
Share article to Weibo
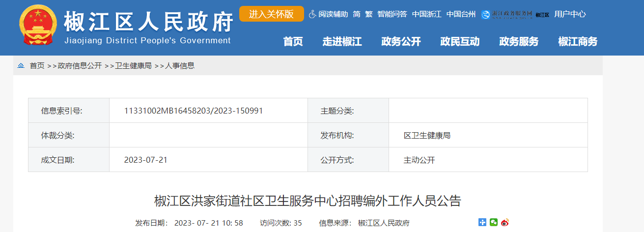[x=505, y=222]
